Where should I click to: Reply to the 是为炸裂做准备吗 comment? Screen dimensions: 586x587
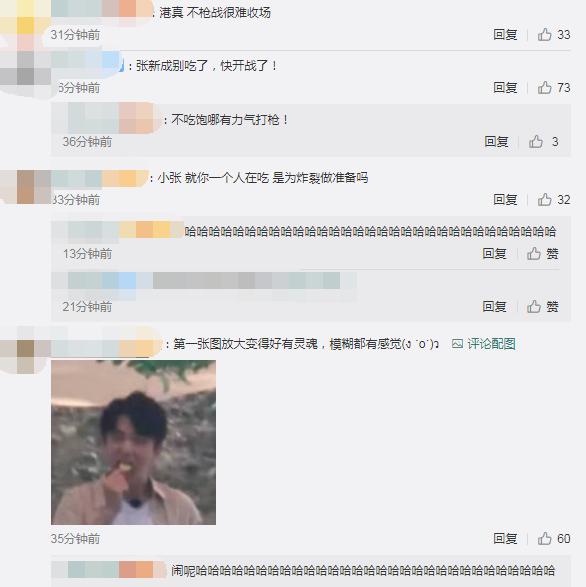tap(505, 200)
